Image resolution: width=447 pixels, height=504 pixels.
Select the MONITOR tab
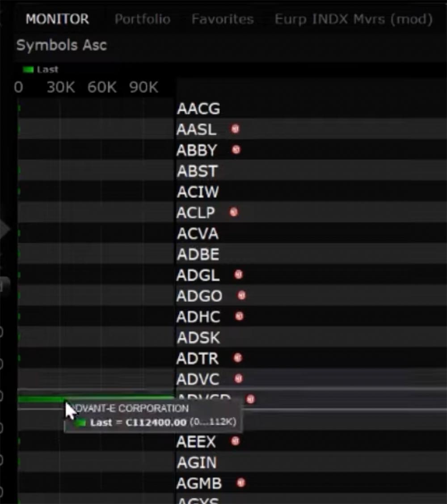point(57,19)
